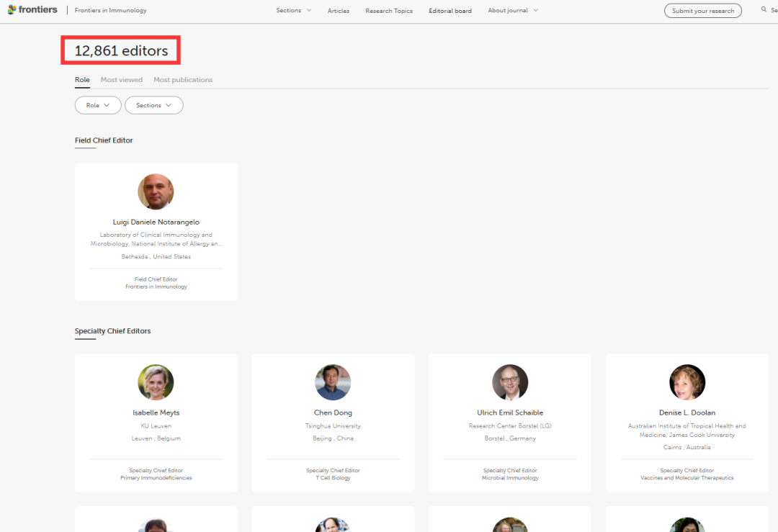Click the Frontiers logo
778x532 pixels.
pyautogui.click(x=32, y=10)
